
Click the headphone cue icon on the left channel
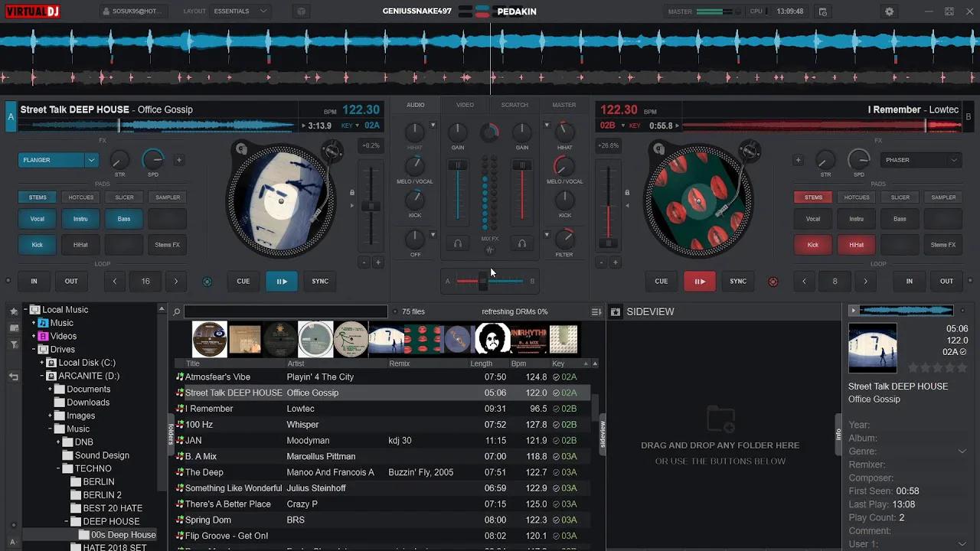tap(457, 243)
